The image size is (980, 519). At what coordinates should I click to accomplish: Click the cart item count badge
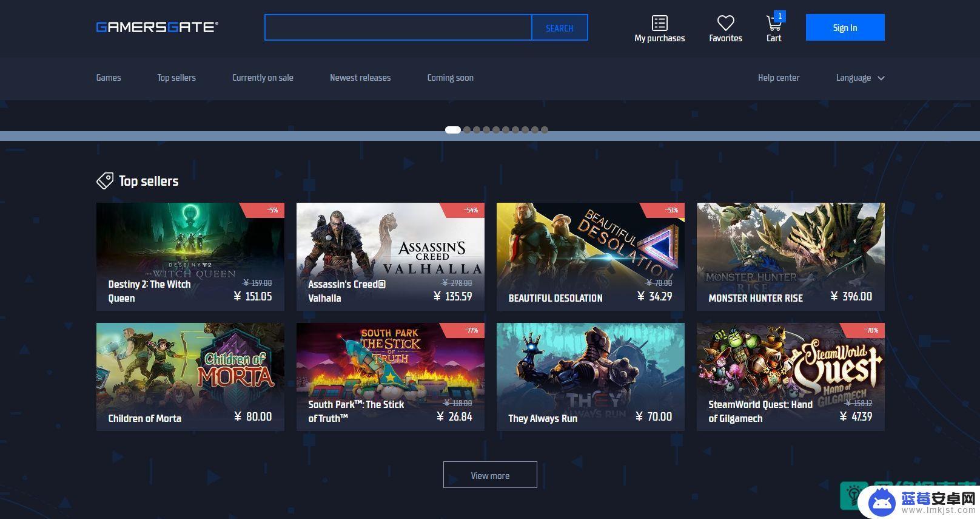point(780,16)
